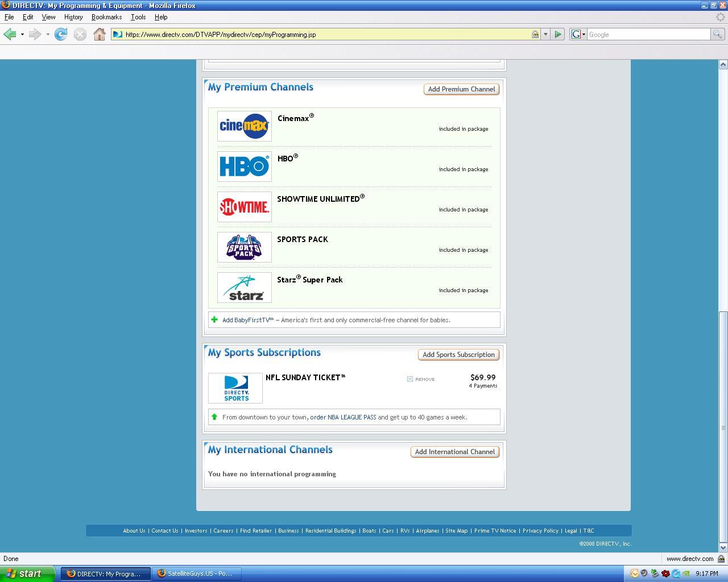
Task: Open the Help menu
Action: [x=161, y=17]
